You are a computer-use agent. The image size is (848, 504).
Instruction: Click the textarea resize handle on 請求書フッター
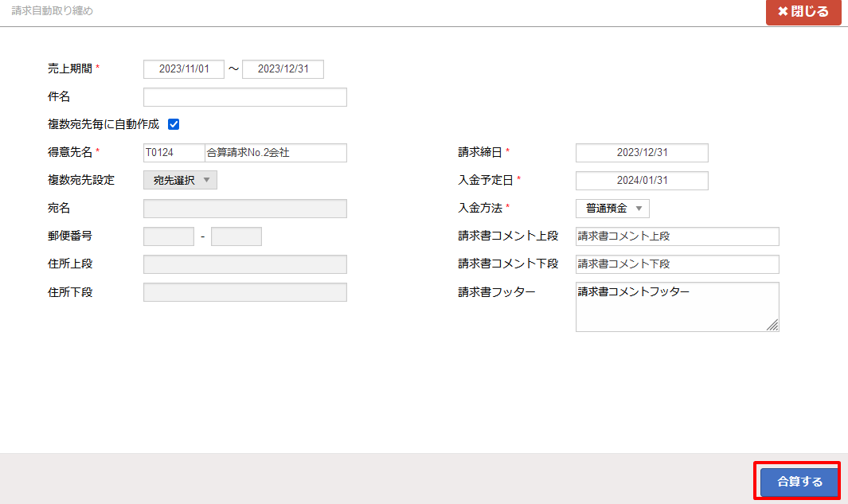[x=774, y=326]
